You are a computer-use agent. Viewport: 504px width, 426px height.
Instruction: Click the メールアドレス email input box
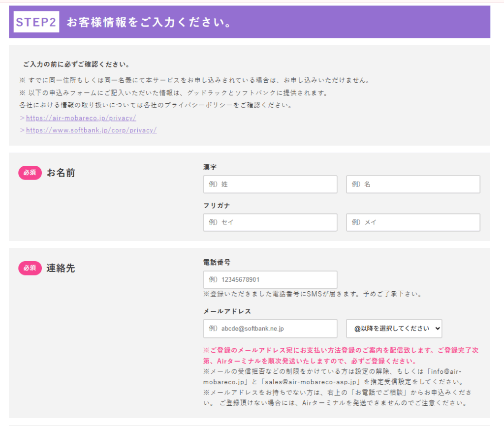point(270,329)
